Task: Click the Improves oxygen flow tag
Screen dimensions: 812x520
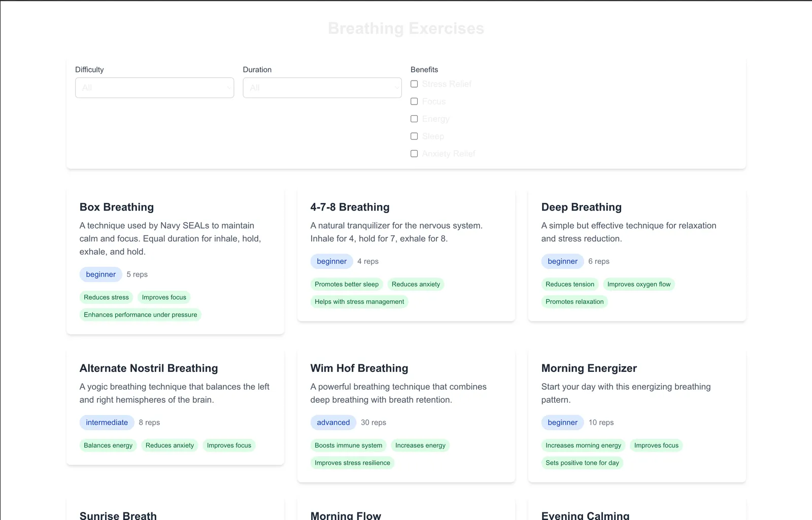Action: tap(638, 284)
